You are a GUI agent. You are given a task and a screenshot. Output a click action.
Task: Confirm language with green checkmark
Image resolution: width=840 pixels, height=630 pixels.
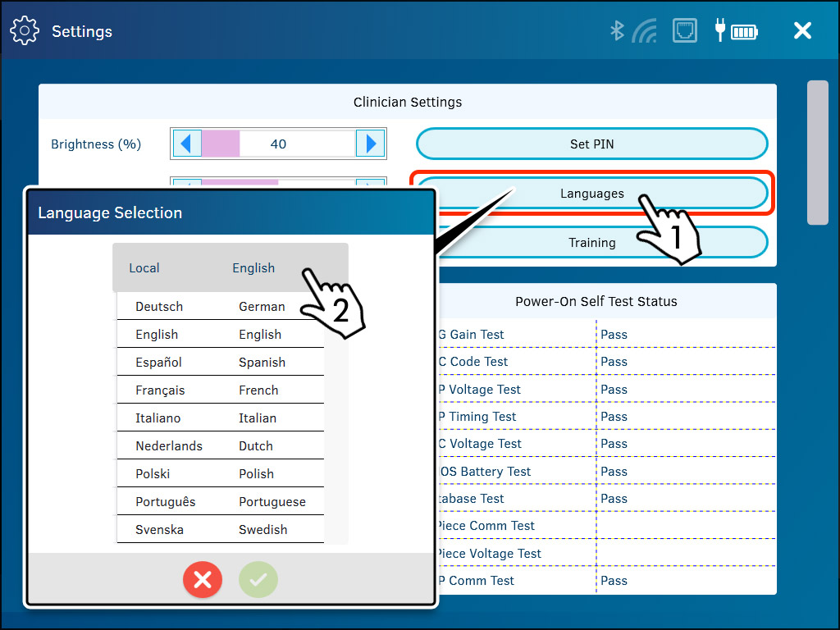pos(258,580)
